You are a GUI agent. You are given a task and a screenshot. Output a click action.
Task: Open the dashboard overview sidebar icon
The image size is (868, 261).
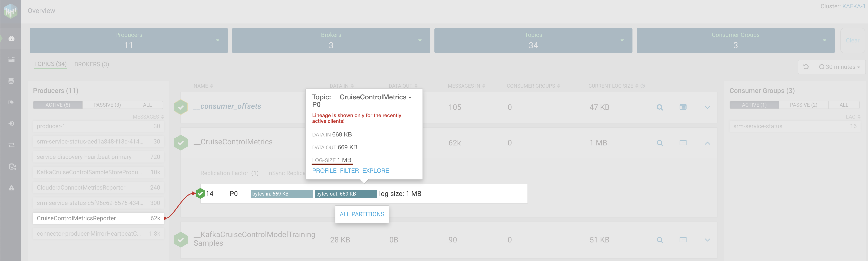coord(11,38)
